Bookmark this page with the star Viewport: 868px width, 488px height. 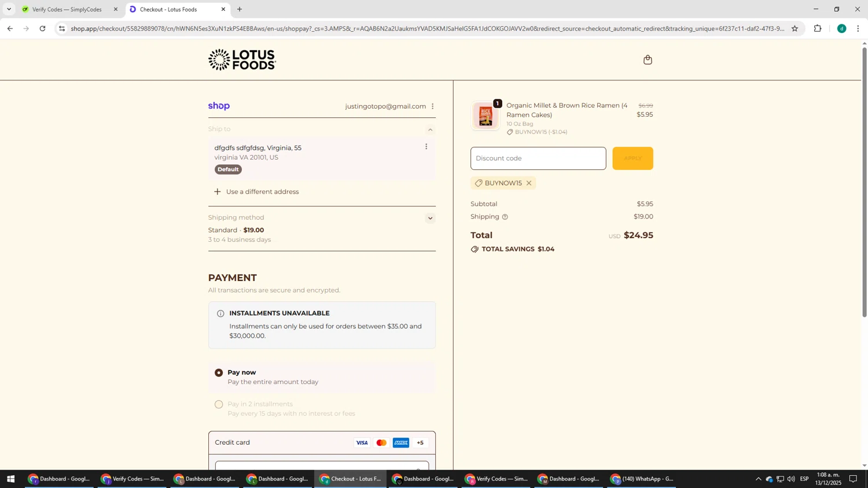point(795,28)
